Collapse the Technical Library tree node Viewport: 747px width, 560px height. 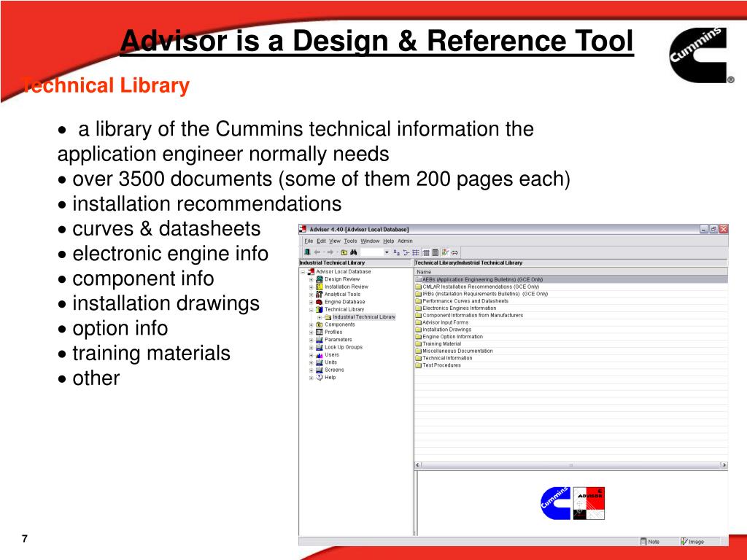(x=311, y=310)
